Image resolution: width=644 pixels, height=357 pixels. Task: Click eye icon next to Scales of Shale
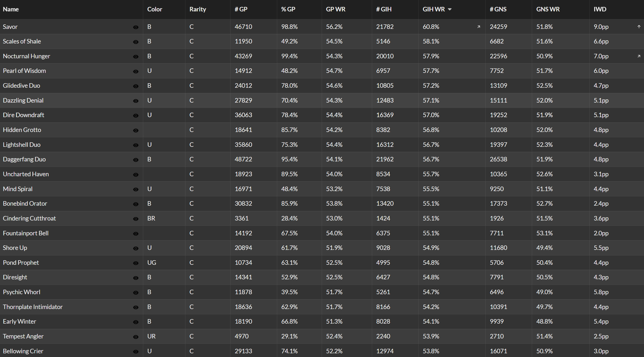point(136,42)
